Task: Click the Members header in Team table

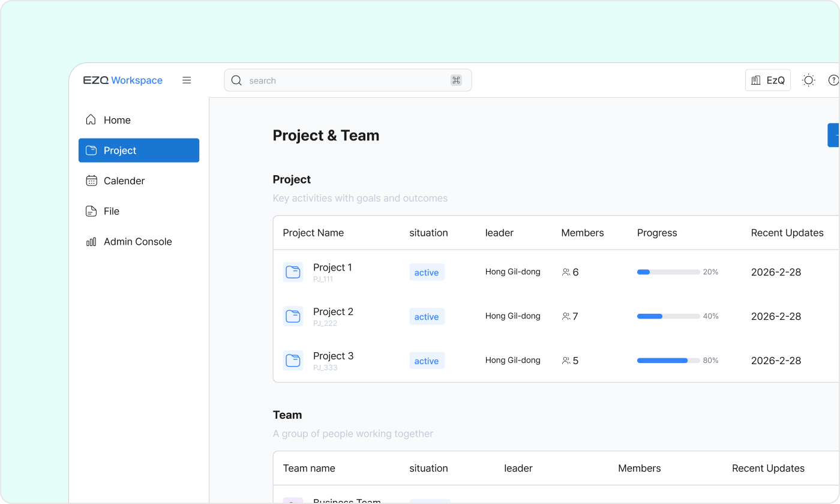Action: click(640, 468)
